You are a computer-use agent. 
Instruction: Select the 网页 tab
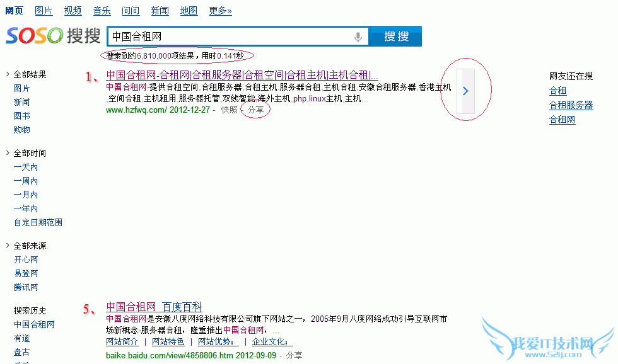point(14,11)
